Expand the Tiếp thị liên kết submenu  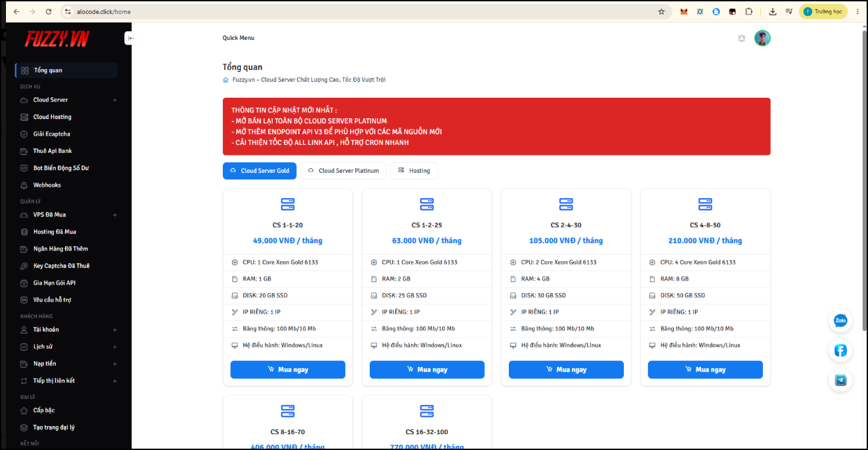(114, 382)
